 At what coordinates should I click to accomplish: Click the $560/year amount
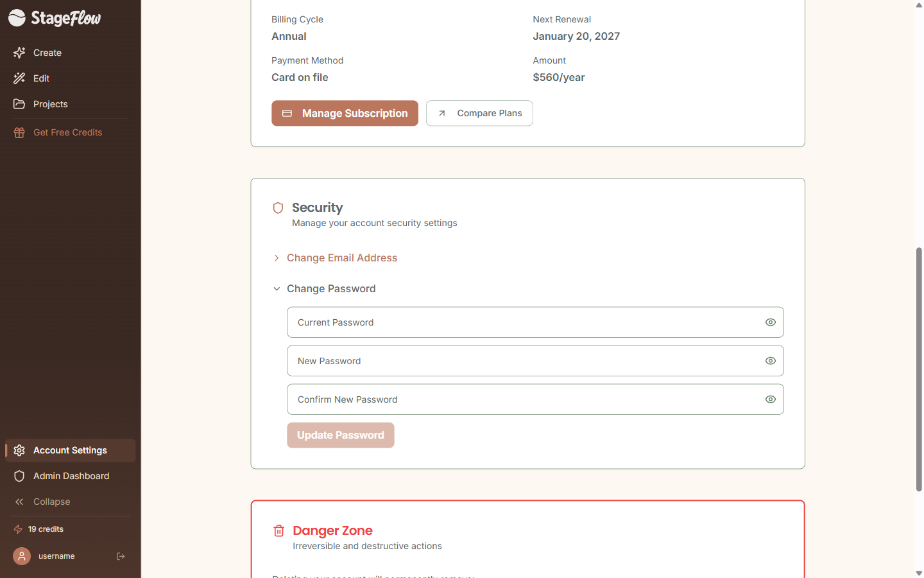[x=559, y=77]
